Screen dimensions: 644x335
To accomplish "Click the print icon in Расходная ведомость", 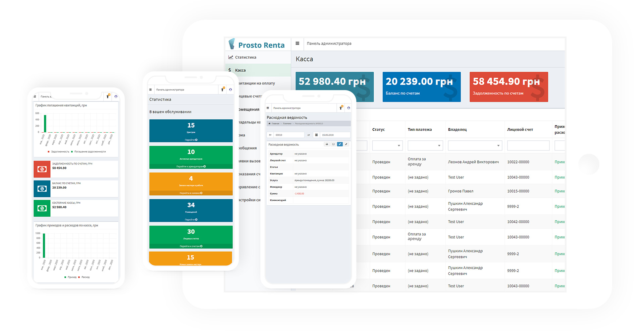I will [x=327, y=144].
